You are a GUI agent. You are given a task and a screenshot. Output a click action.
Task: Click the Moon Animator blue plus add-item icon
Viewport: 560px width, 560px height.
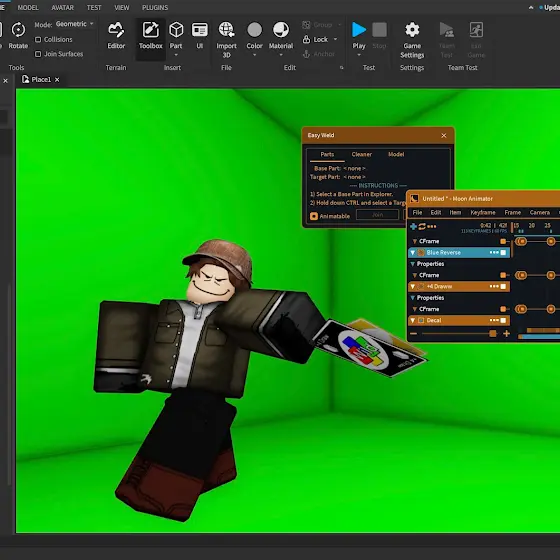coord(413,226)
